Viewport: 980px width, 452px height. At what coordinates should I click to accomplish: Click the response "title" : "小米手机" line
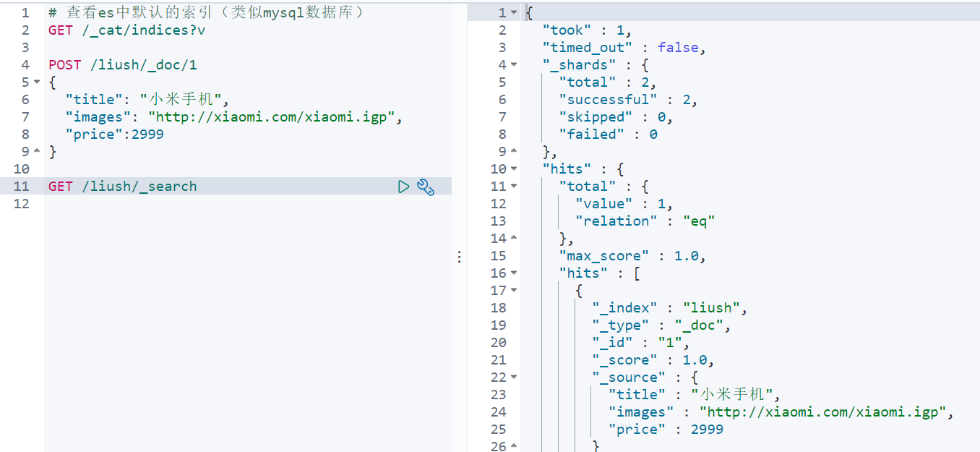tap(695, 395)
